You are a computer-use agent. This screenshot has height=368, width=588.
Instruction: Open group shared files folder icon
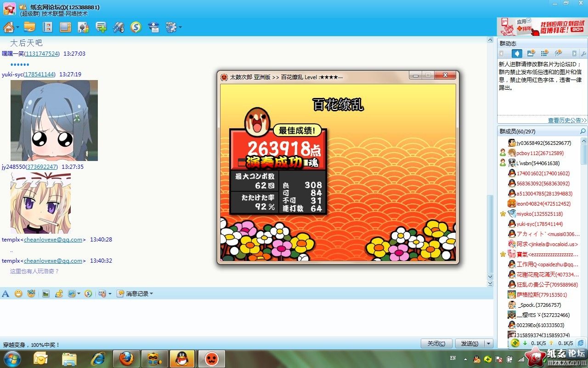coord(29,27)
